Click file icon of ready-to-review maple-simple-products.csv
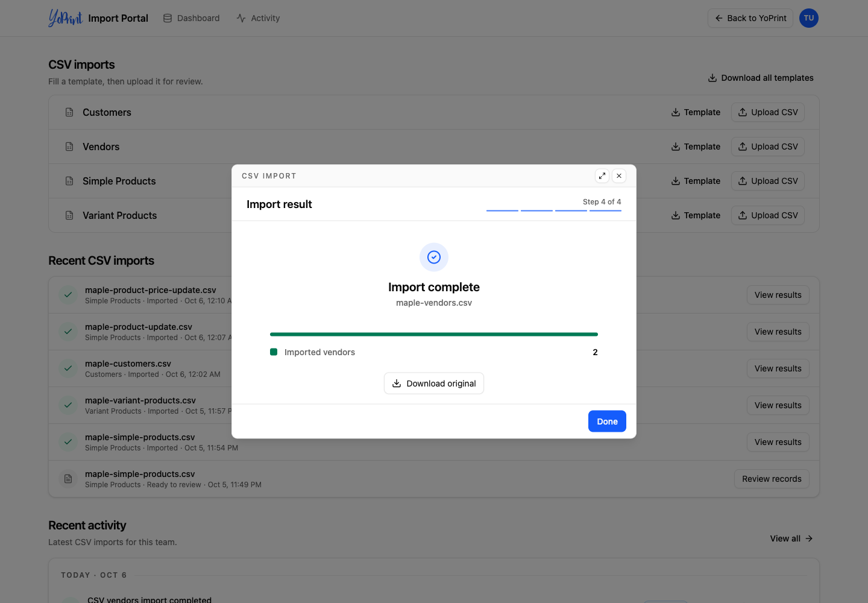Image resolution: width=868 pixels, height=603 pixels. coord(68,479)
